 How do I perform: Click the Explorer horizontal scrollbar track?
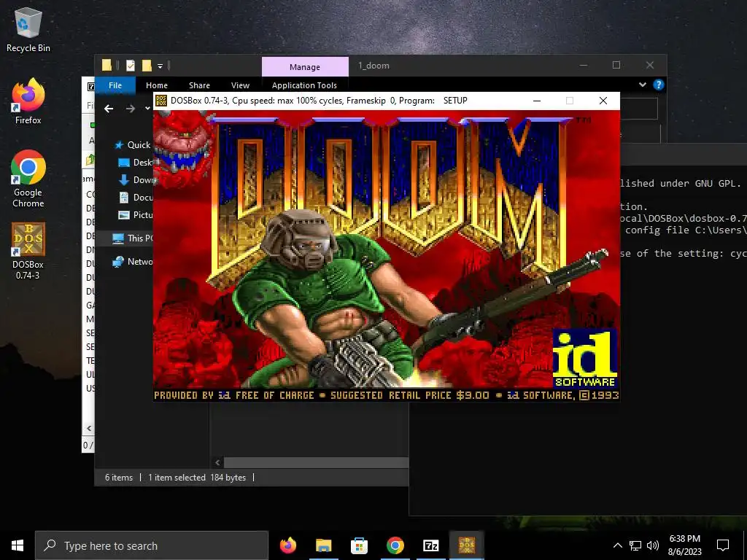click(317, 462)
